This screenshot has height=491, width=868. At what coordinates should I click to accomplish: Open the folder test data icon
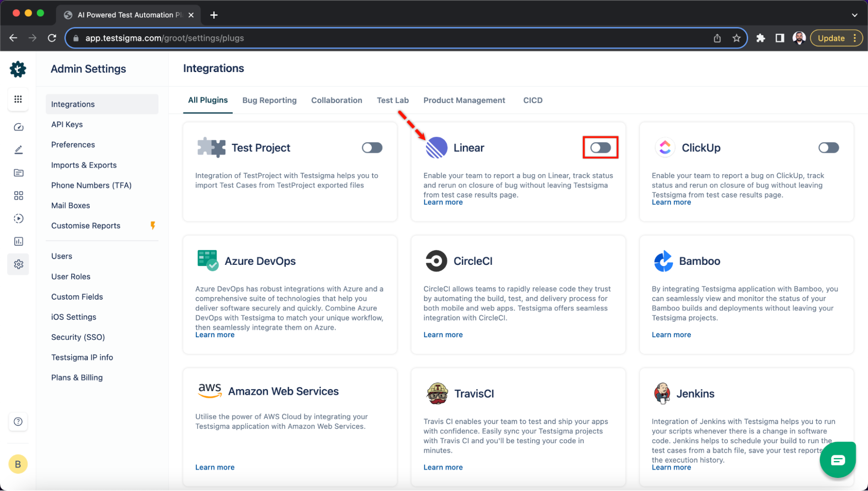(x=18, y=173)
